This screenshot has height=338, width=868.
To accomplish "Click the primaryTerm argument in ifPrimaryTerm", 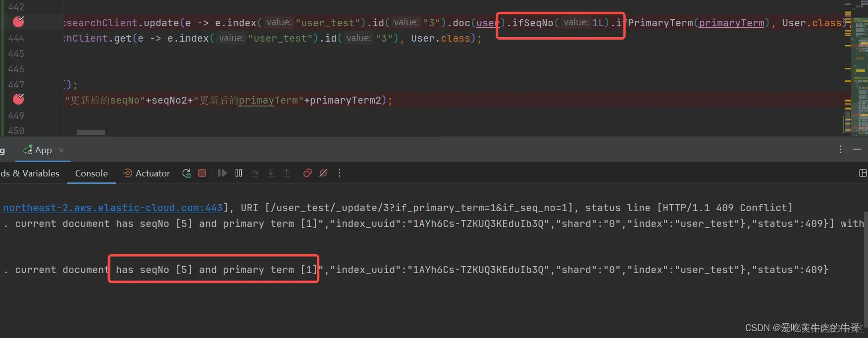I will pyautogui.click(x=731, y=23).
